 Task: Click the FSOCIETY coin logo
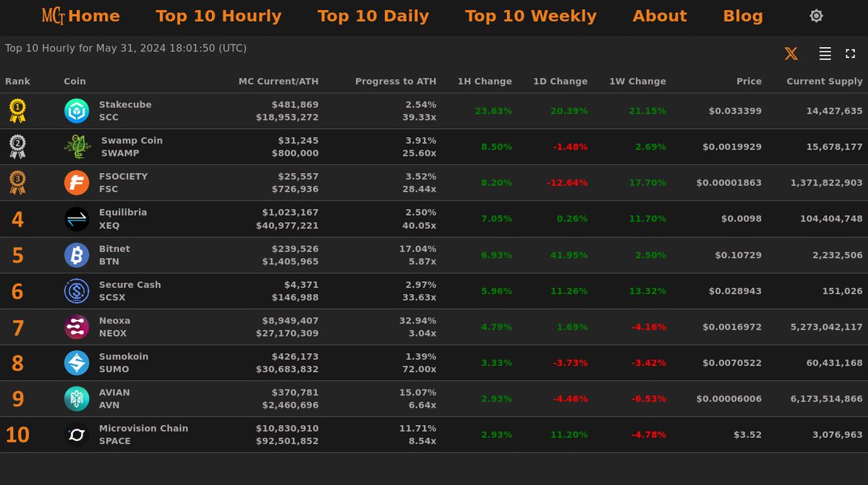pos(76,183)
